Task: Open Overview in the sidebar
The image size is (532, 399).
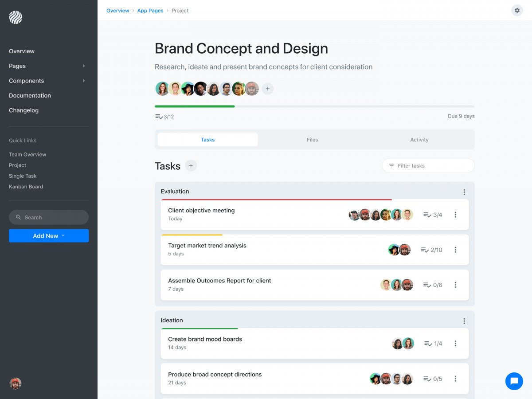Action: (x=22, y=51)
